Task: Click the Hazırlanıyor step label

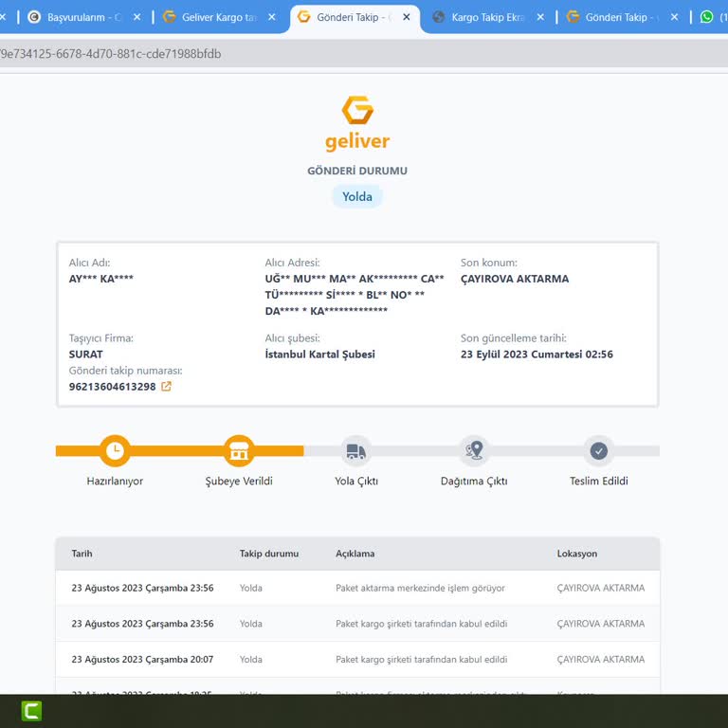Action: pos(115,481)
